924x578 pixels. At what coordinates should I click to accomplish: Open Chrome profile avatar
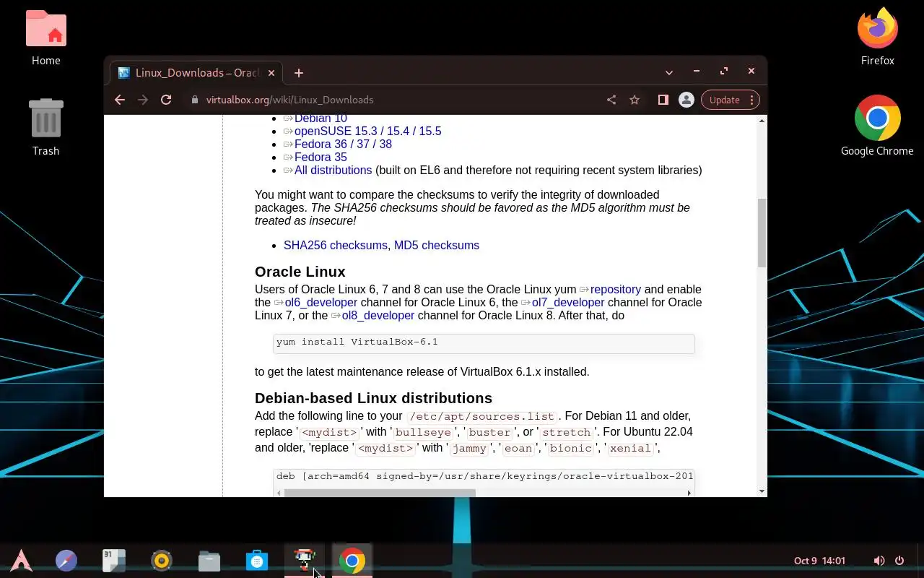coord(687,100)
